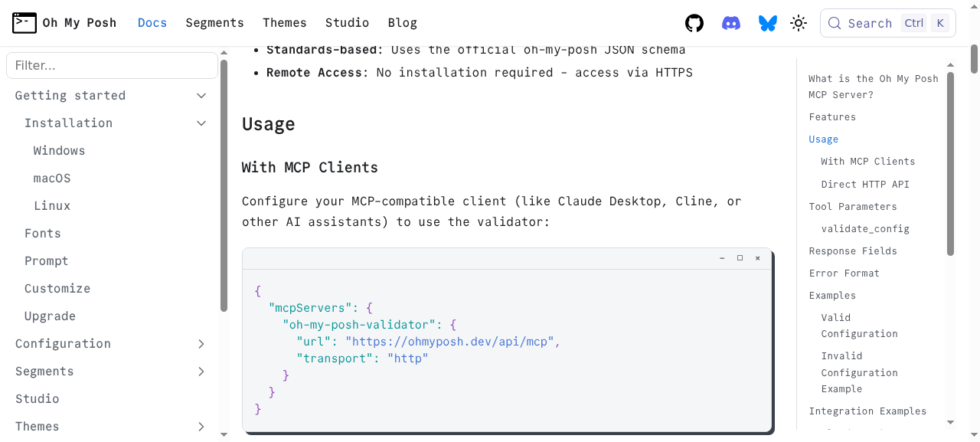Click the sidebar scrollbar up arrow
The width and height of the screenshot is (980, 442).
224,53
